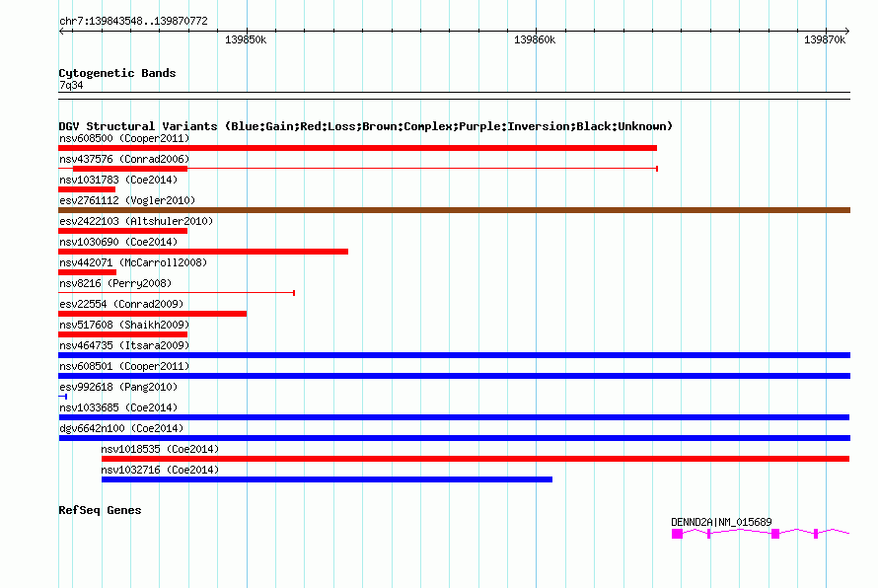Select the thin red nsv8216 line

pos(177,293)
